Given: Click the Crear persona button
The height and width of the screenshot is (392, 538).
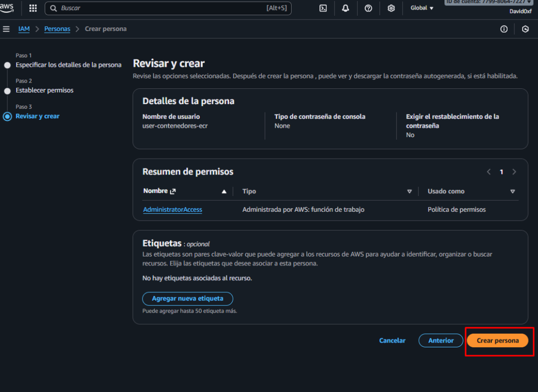Looking at the screenshot, I should [497, 341].
